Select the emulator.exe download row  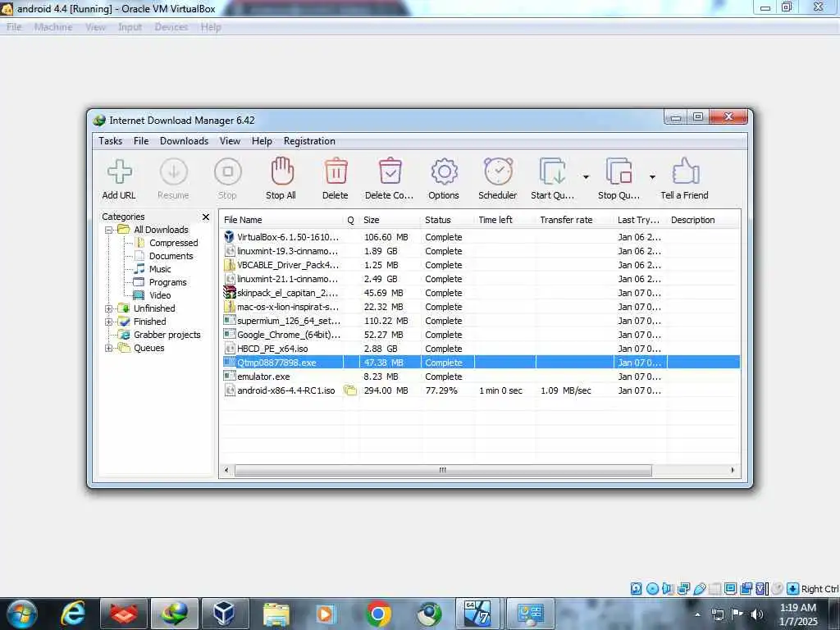point(481,376)
